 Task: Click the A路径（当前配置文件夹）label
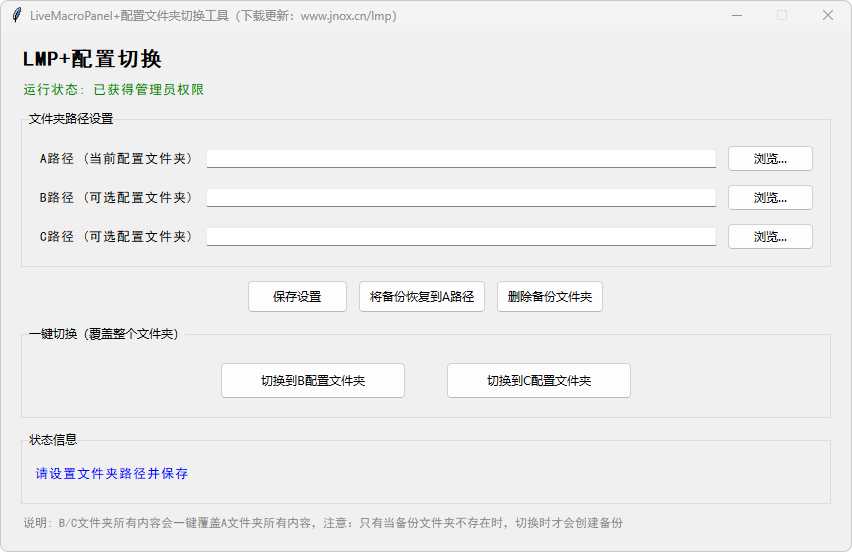coord(116,159)
